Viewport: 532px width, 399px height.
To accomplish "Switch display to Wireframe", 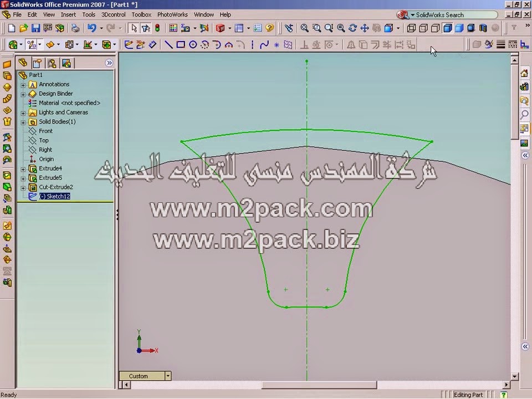I will [411, 28].
